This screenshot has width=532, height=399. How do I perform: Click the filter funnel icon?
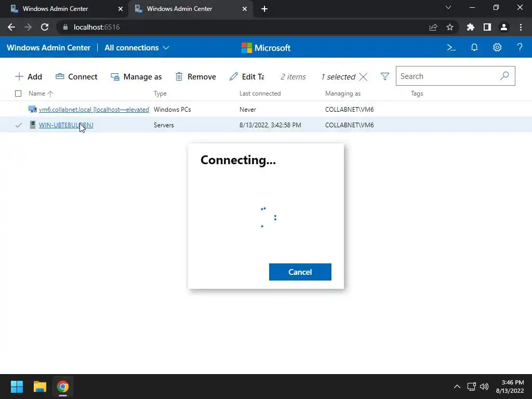385,77
